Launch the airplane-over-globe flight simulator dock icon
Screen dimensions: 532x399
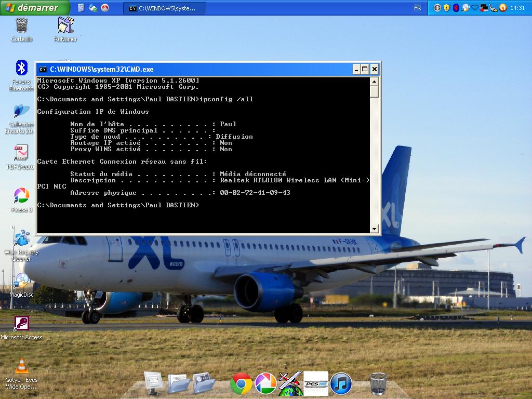[290, 384]
